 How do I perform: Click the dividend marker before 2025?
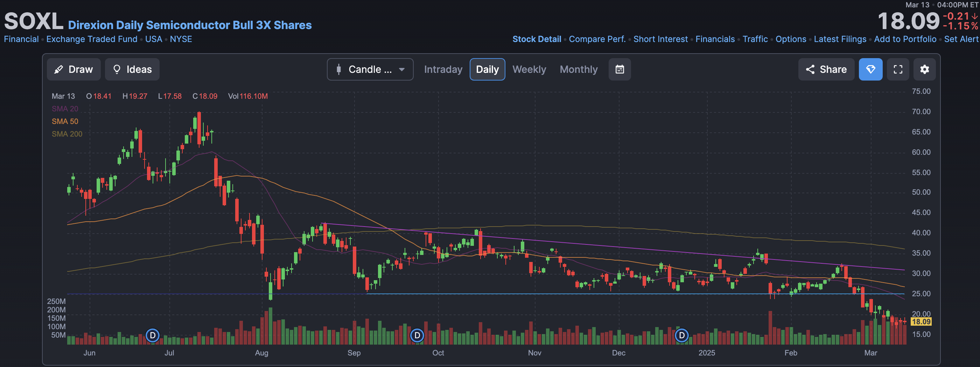tap(681, 335)
